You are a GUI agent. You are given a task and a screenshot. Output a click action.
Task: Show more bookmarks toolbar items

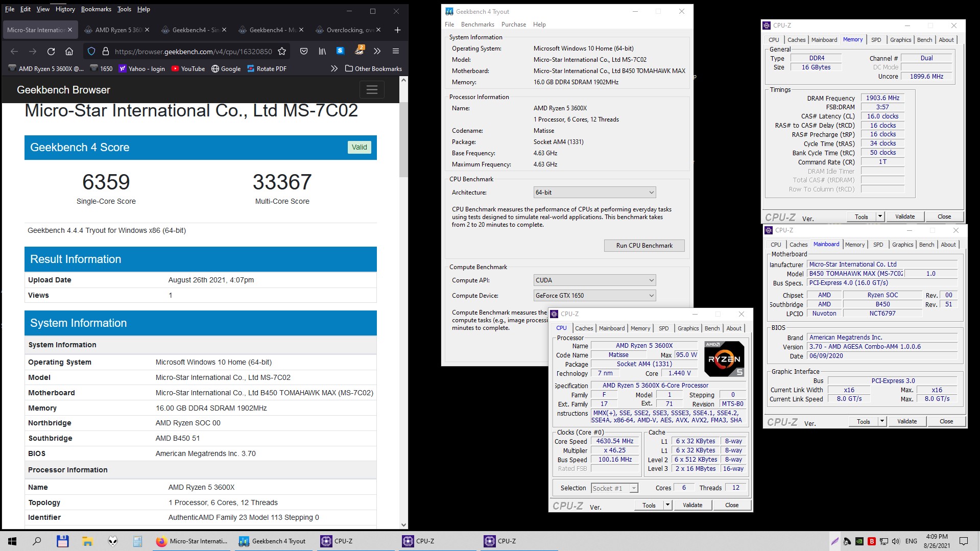[x=334, y=68]
